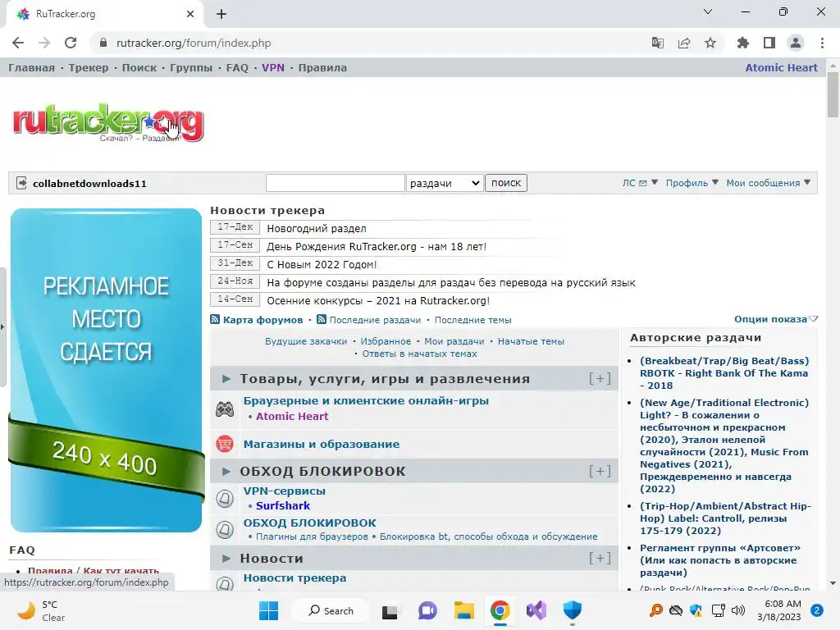Open the раздачи search scope dropdown
The image size is (840, 630).
(445, 183)
